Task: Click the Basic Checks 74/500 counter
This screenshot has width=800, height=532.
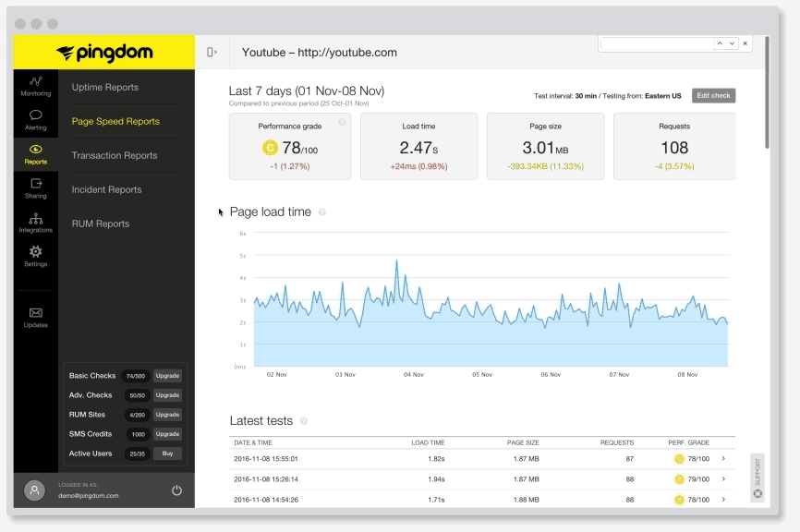Action: coord(136,376)
